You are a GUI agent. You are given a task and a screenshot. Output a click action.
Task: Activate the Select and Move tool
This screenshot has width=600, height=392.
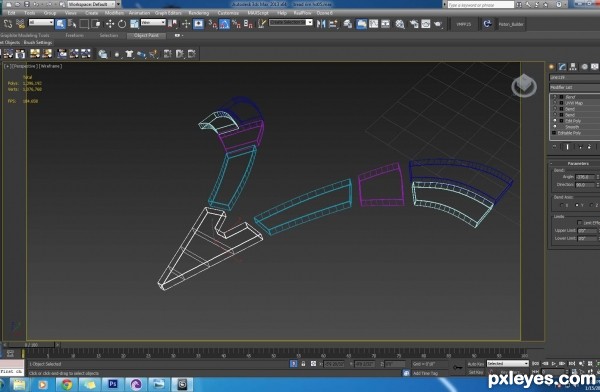pyautogui.click(x=110, y=24)
